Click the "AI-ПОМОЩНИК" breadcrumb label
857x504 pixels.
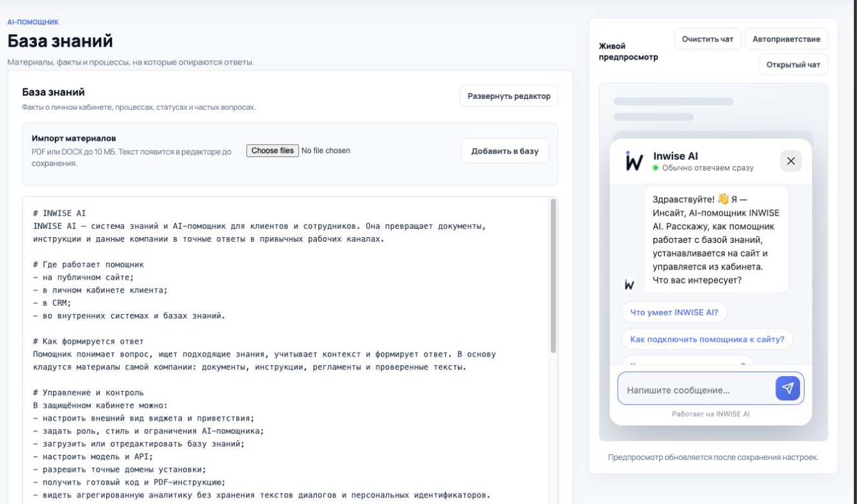33,22
